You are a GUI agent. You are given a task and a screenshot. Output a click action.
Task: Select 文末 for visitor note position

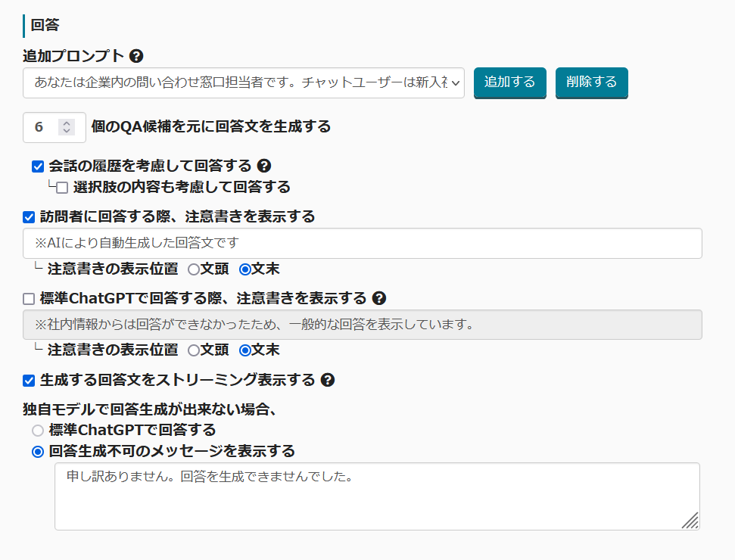[245, 269]
